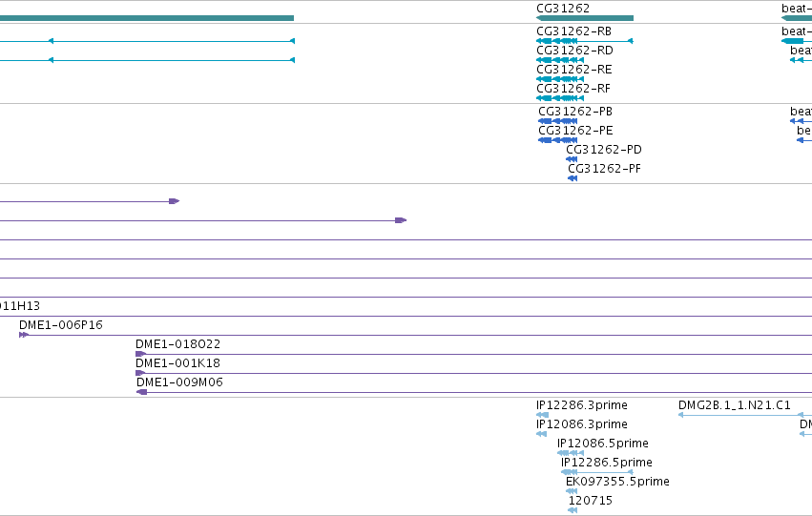This screenshot has height=516, width=812.
Task: Click the IP12286.3prime EST label
Action: (582, 405)
